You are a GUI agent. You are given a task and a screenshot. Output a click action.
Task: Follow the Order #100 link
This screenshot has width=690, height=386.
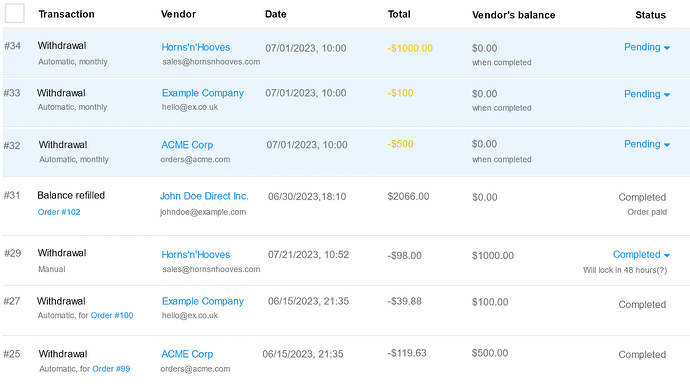112,315
